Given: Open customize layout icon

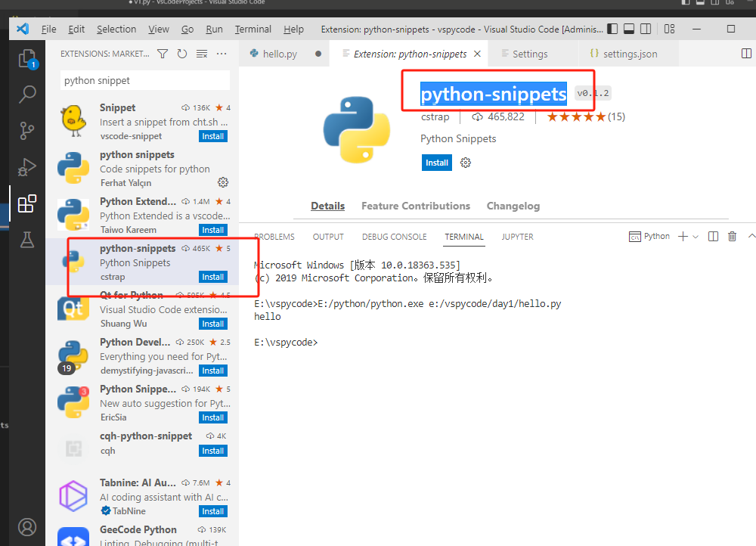Looking at the screenshot, I should tap(669, 29).
